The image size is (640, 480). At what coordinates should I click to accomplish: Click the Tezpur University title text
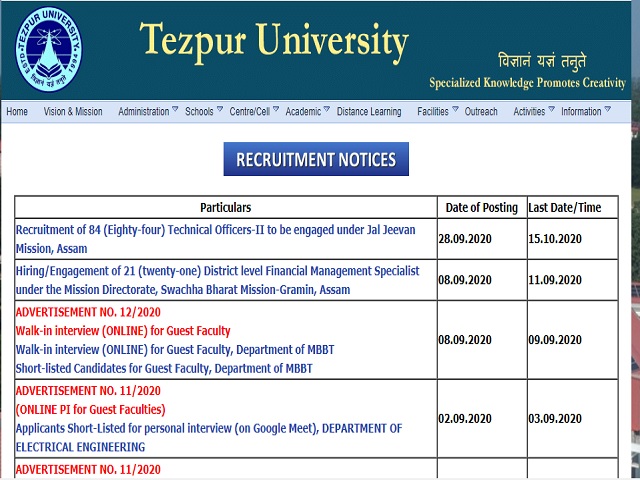coord(274,43)
